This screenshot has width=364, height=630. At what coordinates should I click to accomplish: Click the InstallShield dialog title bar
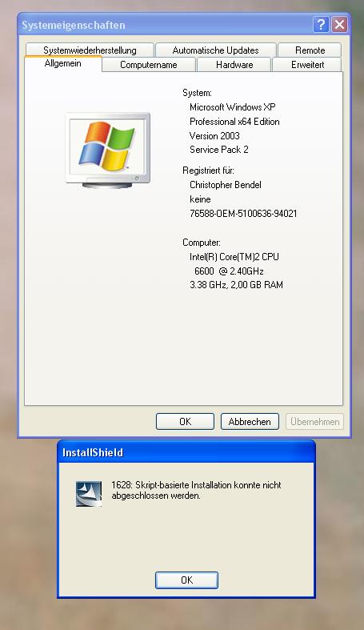pos(186,452)
